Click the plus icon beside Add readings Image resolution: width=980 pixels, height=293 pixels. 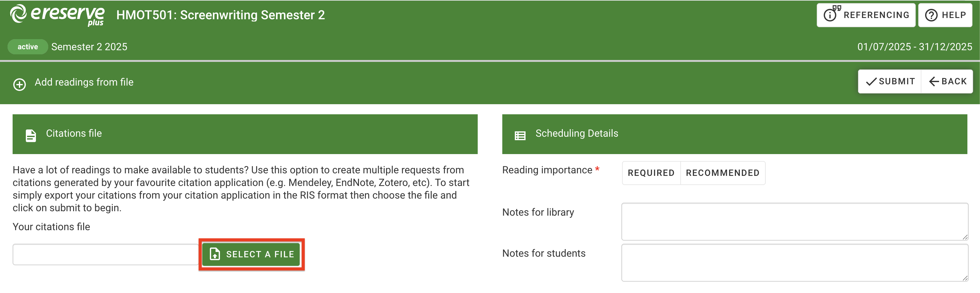[x=19, y=85]
